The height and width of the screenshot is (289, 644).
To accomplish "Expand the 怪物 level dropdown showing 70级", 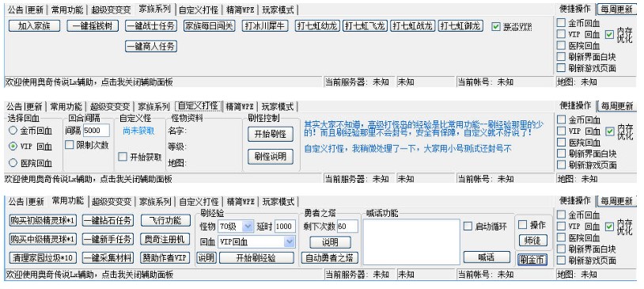I will [248, 226].
